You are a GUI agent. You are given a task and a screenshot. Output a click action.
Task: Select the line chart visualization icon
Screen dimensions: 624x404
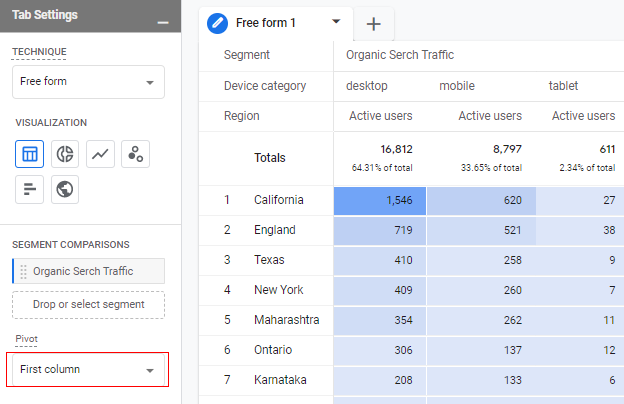click(100, 154)
